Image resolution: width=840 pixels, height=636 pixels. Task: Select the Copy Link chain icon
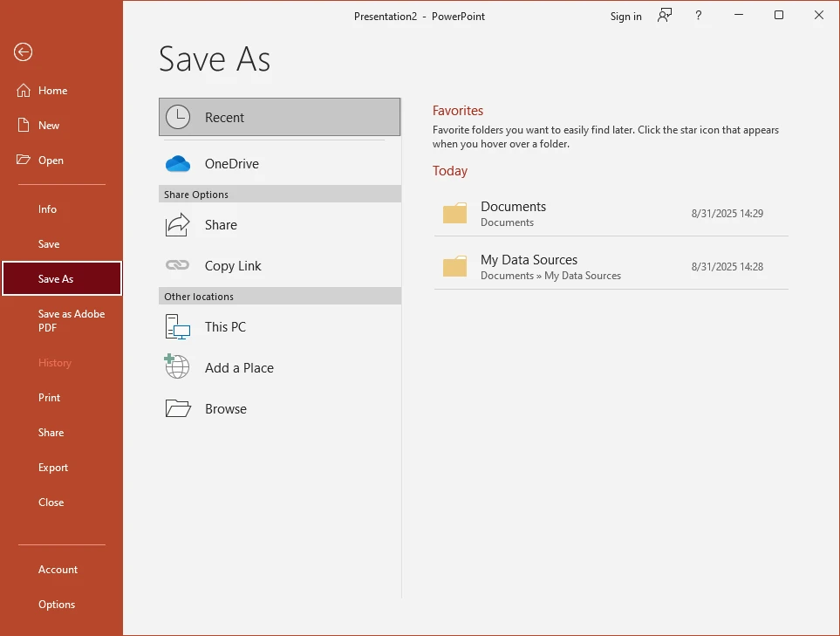176,265
